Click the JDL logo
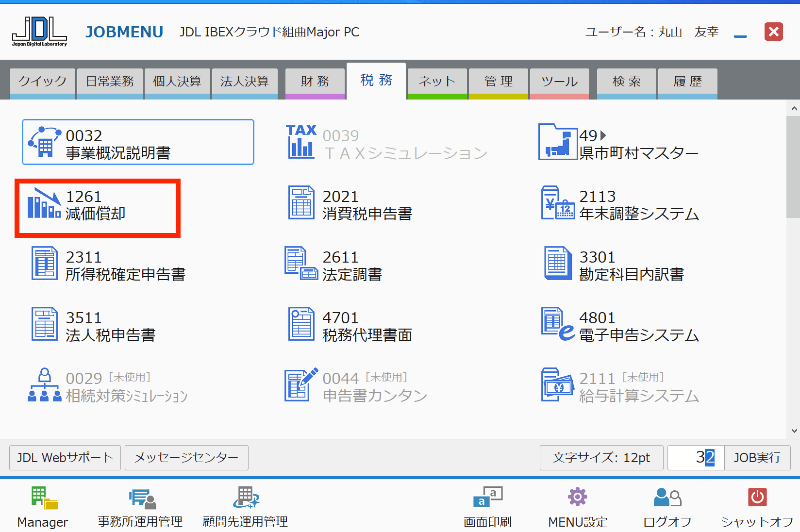 point(39,32)
